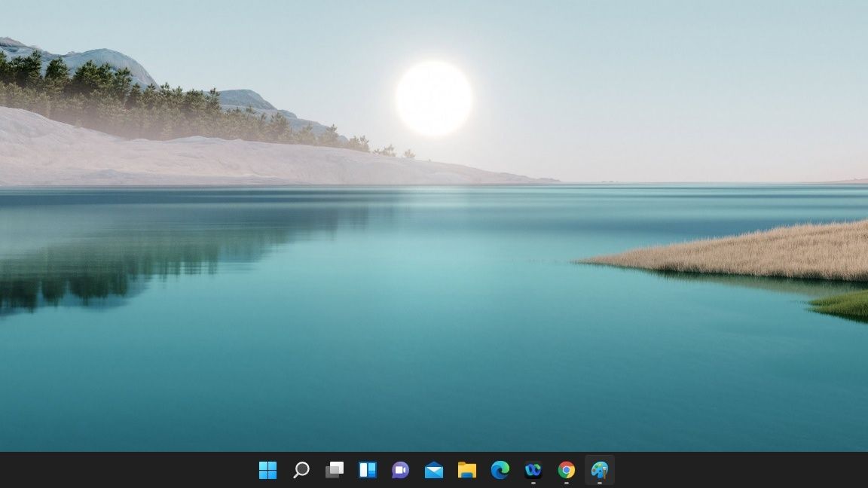Screen dimensions: 868x488
Task: Open the Webex app
Action: click(532, 471)
